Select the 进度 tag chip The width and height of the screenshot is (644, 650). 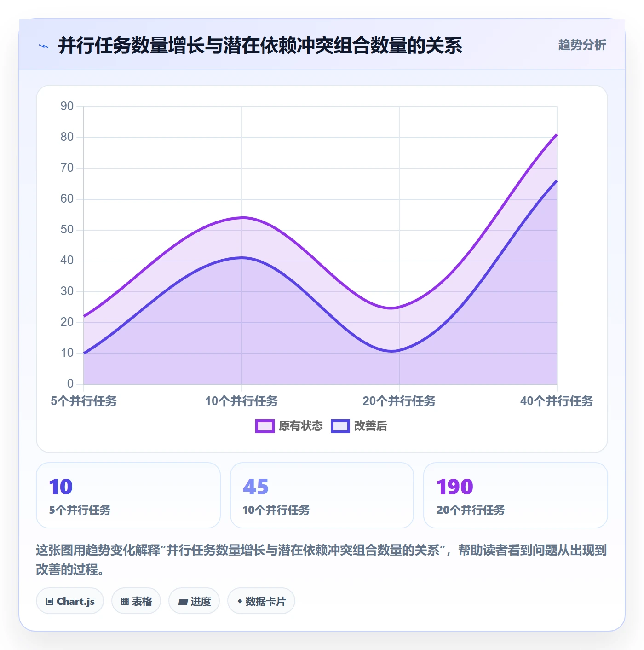(194, 601)
